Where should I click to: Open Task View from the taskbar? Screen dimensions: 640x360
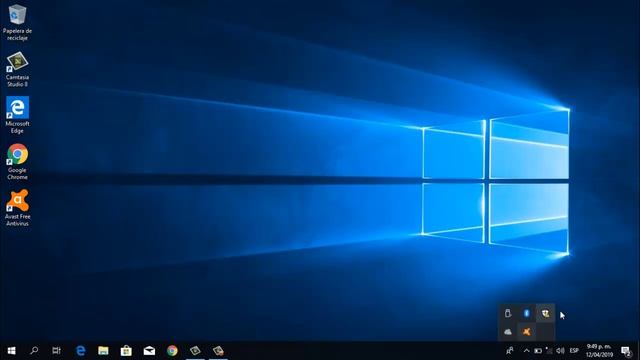click(57, 351)
